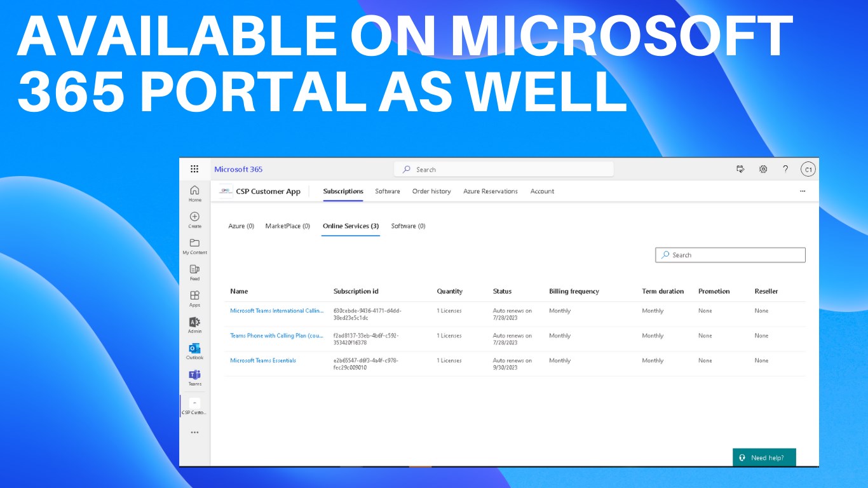Open Feed in the sidebar
The image size is (868, 488).
(194, 273)
